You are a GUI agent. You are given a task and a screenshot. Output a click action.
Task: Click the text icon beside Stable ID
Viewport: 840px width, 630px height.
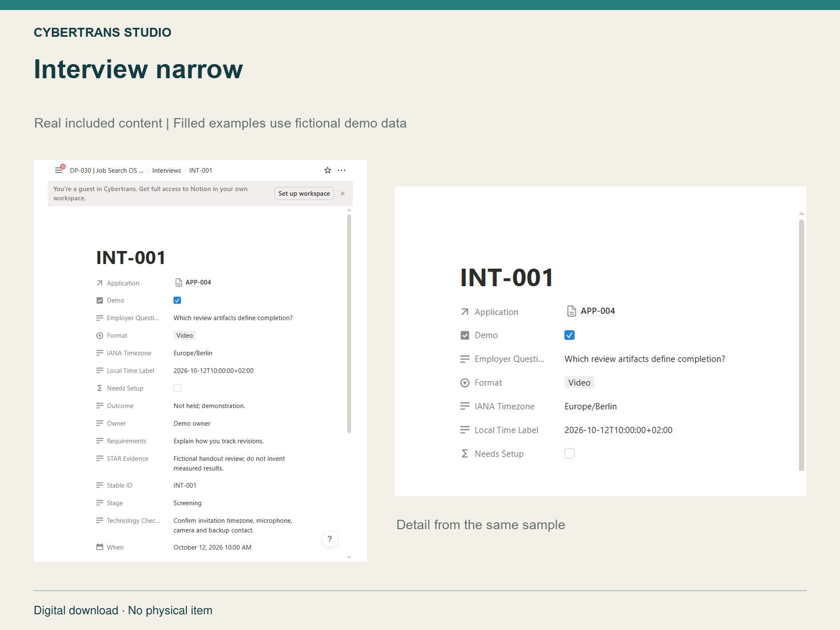(x=100, y=486)
